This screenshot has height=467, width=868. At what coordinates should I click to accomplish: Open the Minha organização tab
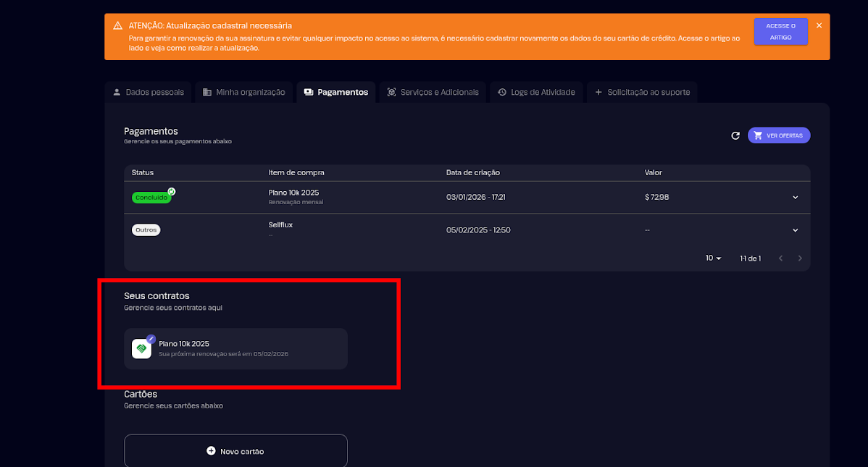[x=243, y=93]
